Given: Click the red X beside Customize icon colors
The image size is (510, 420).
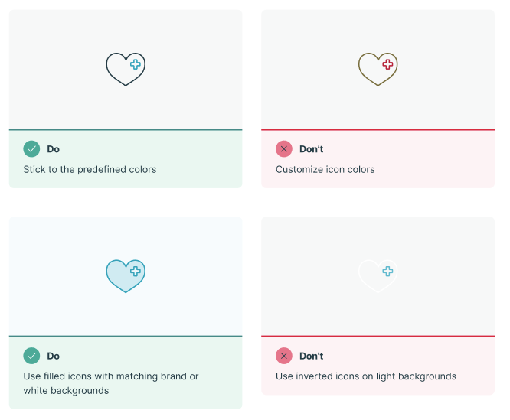Looking at the screenshot, I should tap(284, 148).
